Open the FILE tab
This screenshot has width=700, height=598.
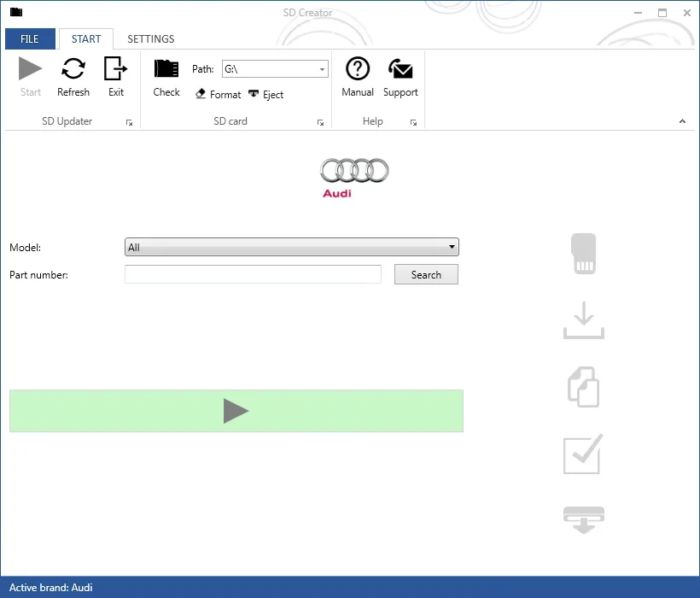coord(30,38)
